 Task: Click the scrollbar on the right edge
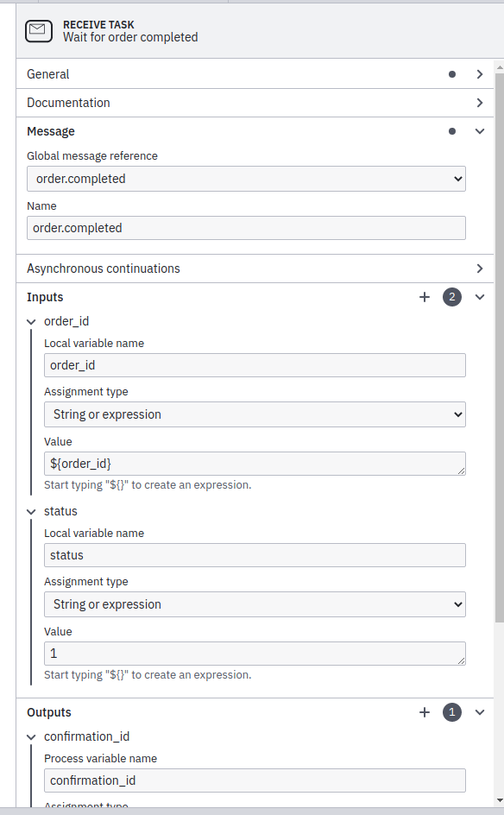pyautogui.click(x=499, y=345)
